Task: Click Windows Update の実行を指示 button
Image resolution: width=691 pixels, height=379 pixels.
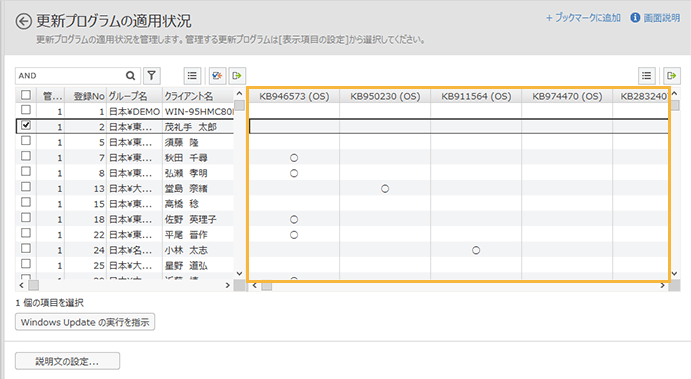Action: 85,322
